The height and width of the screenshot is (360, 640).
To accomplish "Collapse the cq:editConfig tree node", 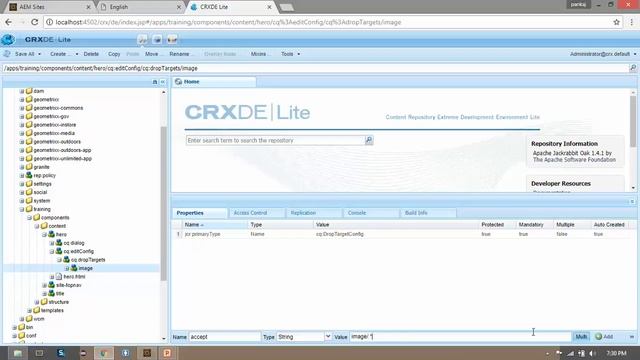I will 52,251.
